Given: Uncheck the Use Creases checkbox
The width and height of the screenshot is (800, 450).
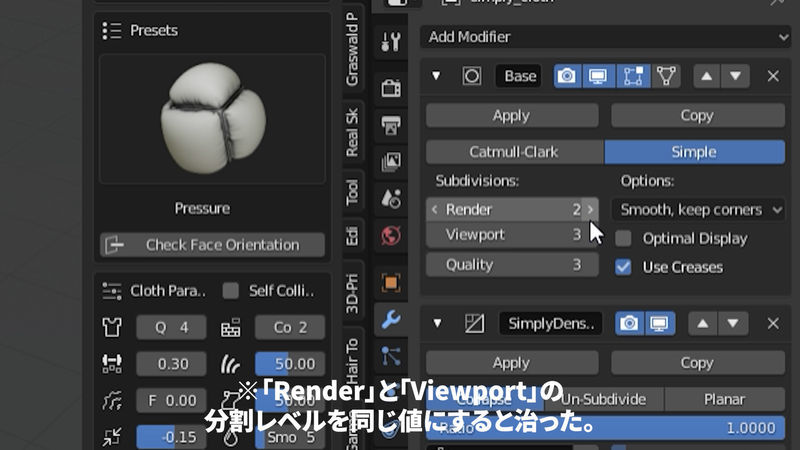Looking at the screenshot, I should (623, 267).
